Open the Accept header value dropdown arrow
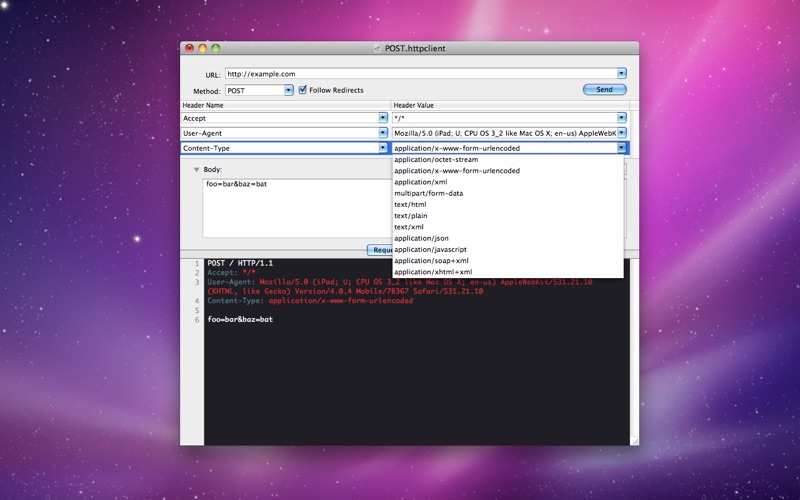Image resolution: width=800 pixels, height=500 pixels. (x=621, y=118)
